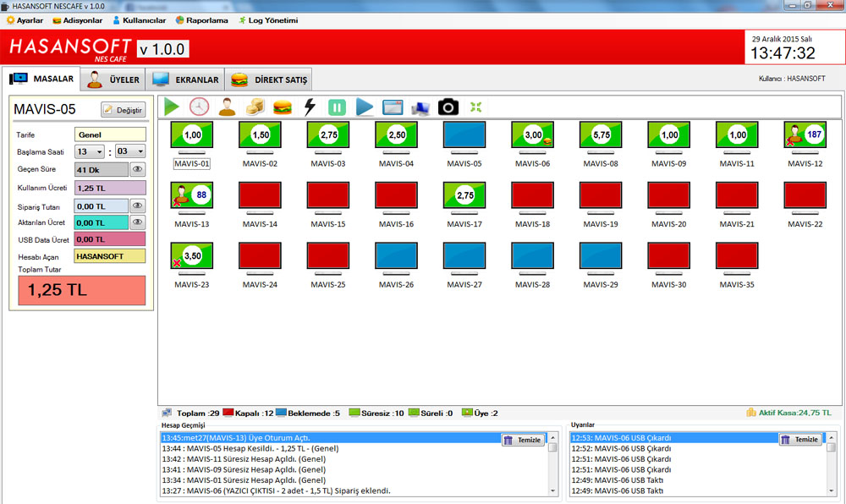Image resolution: width=846 pixels, height=504 pixels.
Task: Click the Hesabı Açan field showing HASANSOFT
Action: coord(110,256)
